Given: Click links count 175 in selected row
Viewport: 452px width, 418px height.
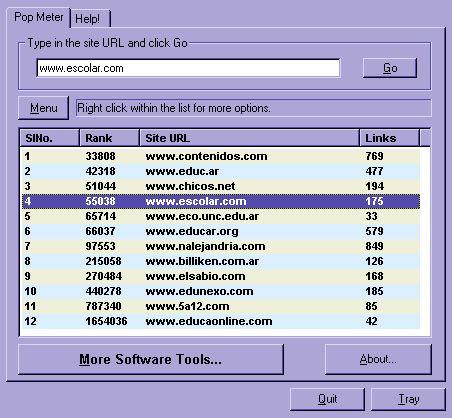Looking at the screenshot, I should coord(374,201).
